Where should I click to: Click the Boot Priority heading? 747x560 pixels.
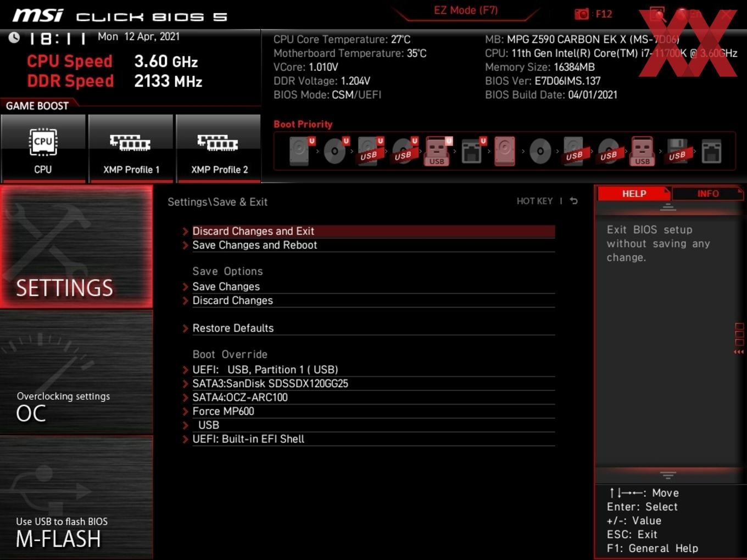coord(303,124)
